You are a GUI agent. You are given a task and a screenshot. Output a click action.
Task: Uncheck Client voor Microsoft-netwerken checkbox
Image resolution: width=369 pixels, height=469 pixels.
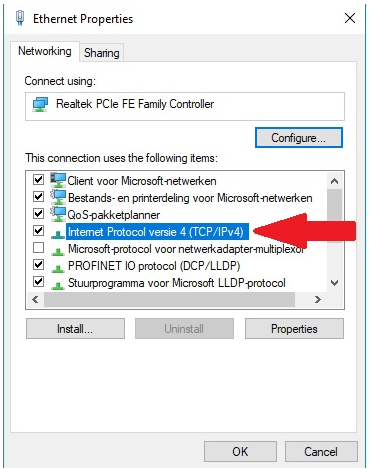coord(38,180)
